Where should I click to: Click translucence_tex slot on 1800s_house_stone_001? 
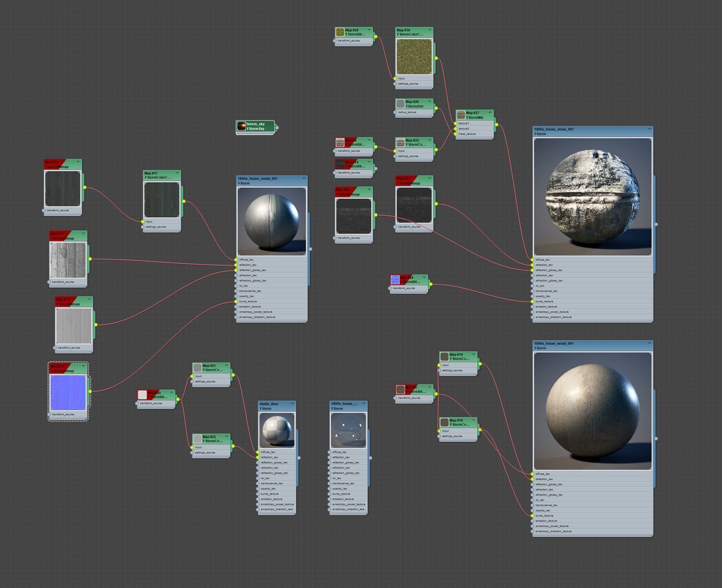click(593, 291)
